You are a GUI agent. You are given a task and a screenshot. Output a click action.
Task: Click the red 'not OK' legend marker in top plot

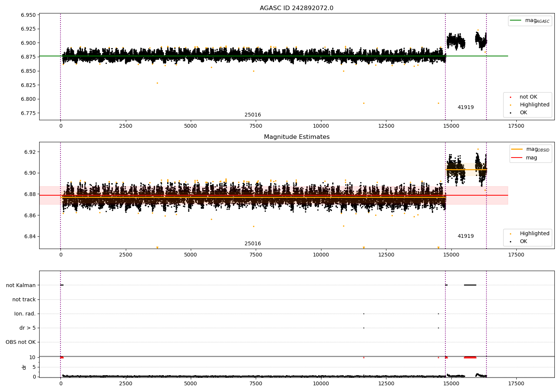pyautogui.click(x=510, y=97)
